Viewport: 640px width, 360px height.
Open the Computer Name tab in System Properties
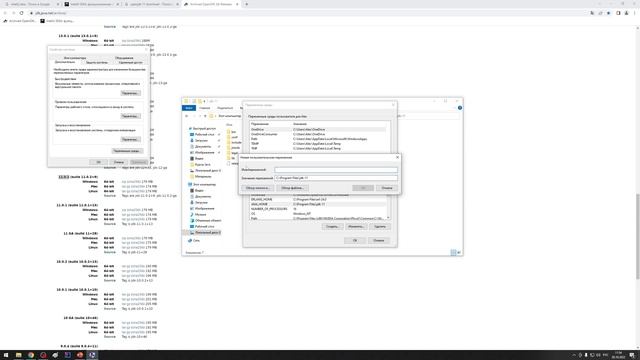click(75, 58)
